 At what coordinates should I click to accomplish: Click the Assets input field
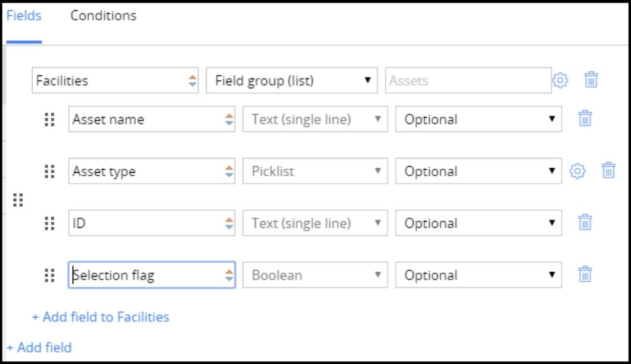click(x=468, y=81)
